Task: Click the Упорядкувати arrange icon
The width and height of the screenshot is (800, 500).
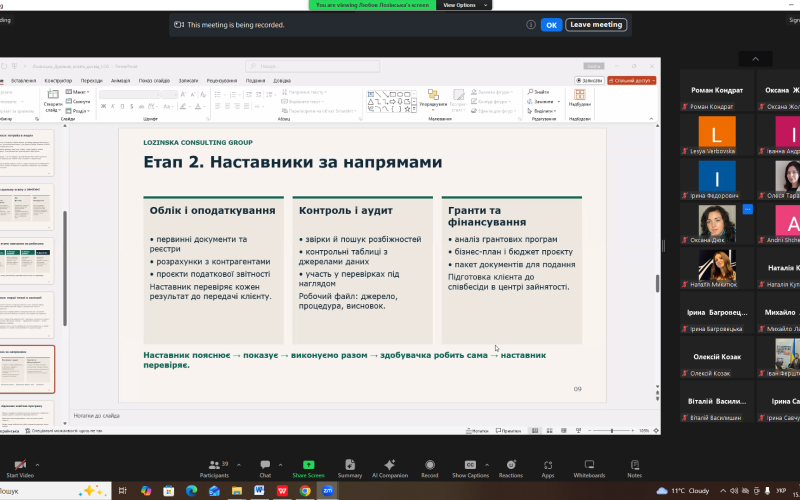Action: click(433, 94)
